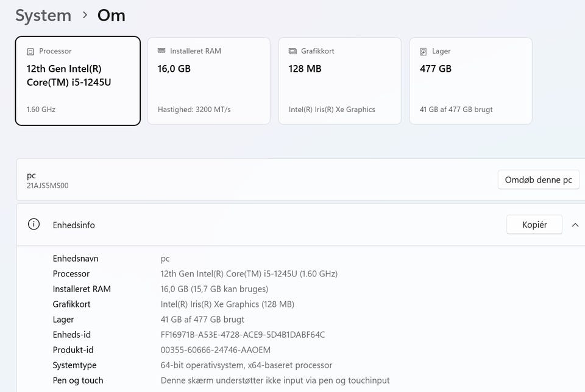Click the Enheds-id label
The height and width of the screenshot is (392, 585).
click(72, 335)
